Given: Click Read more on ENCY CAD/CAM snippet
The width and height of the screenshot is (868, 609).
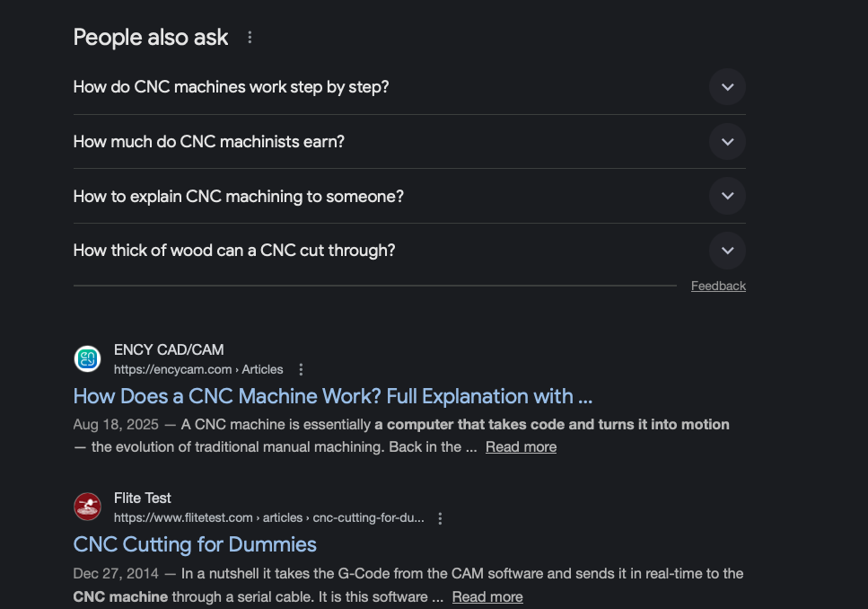Looking at the screenshot, I should click(x=521, y=447).
